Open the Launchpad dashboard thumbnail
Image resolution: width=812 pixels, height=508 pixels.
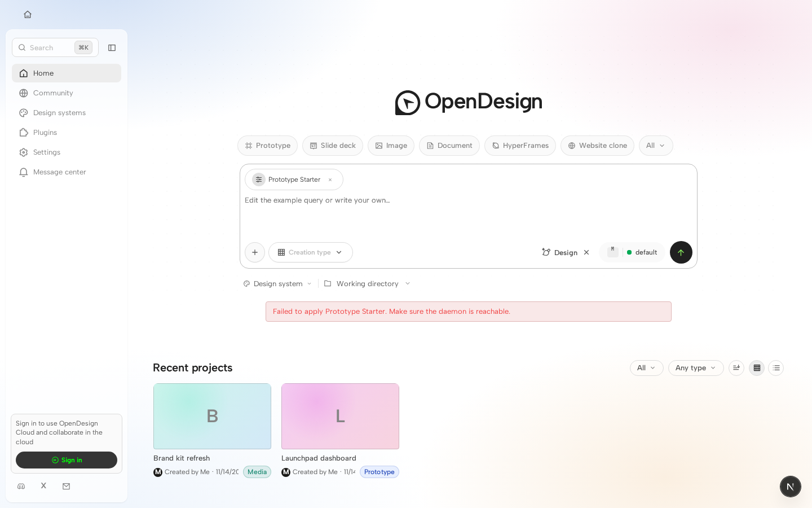[340, 417]
